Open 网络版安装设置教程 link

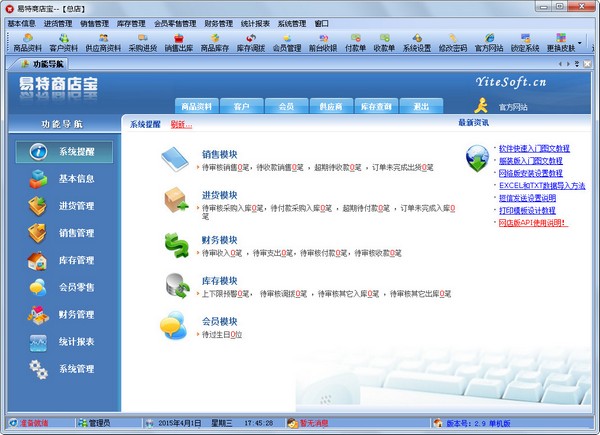click(x=531, y=173)
